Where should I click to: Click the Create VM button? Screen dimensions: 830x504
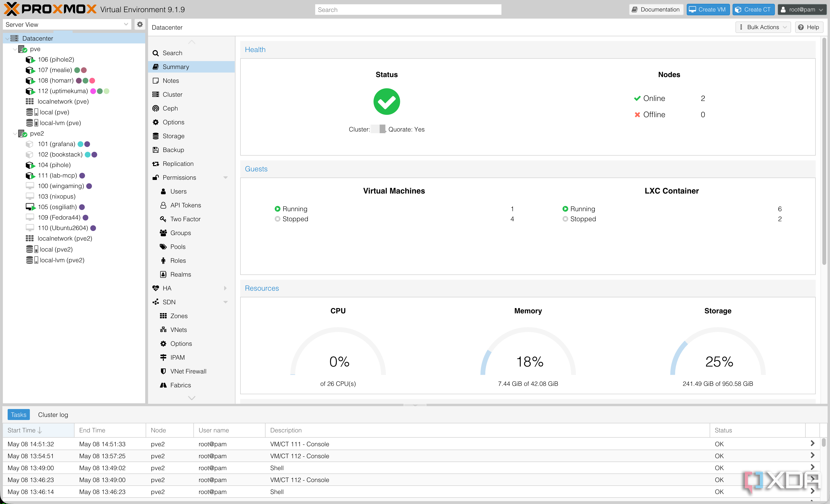[708, 10]
